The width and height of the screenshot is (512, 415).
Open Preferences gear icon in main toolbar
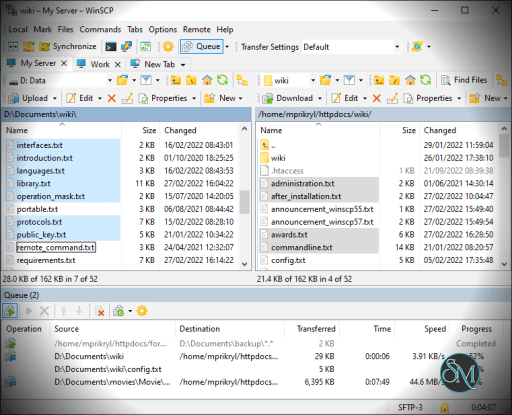[168, 47]
